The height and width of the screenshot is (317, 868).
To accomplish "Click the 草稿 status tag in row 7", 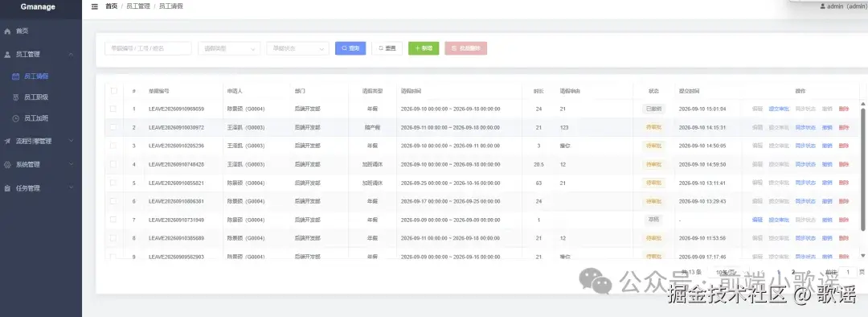I will click(653, 220).
